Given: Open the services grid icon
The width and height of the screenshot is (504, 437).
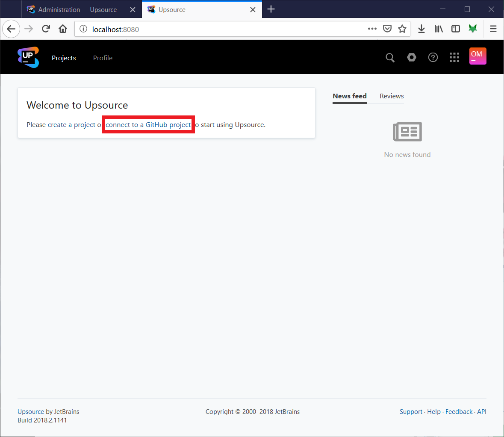Looking at the screenshot, I should coord(454,57).
